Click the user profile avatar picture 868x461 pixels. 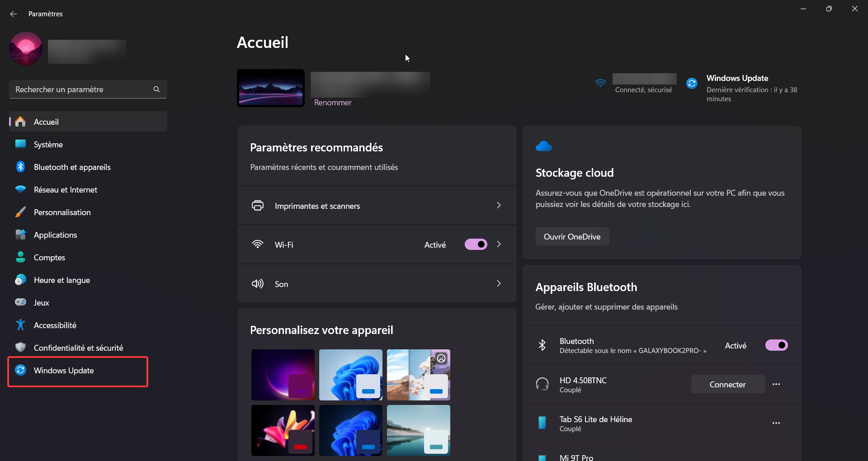[26, 48]
